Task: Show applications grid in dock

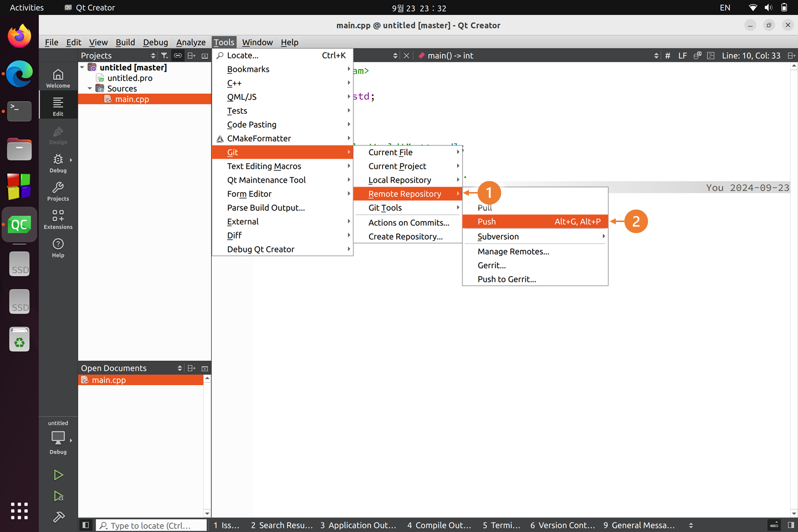Action: pyautogui.click(x=19, y=511)
